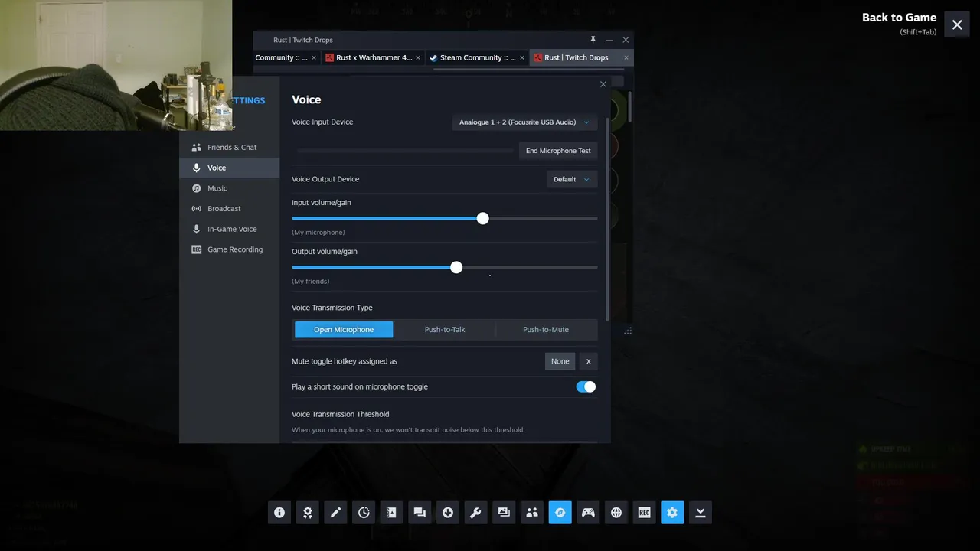This screenshot has height=551, width=980.
Task: Click the browser window resize grip
Action: (x=628, y=331)
